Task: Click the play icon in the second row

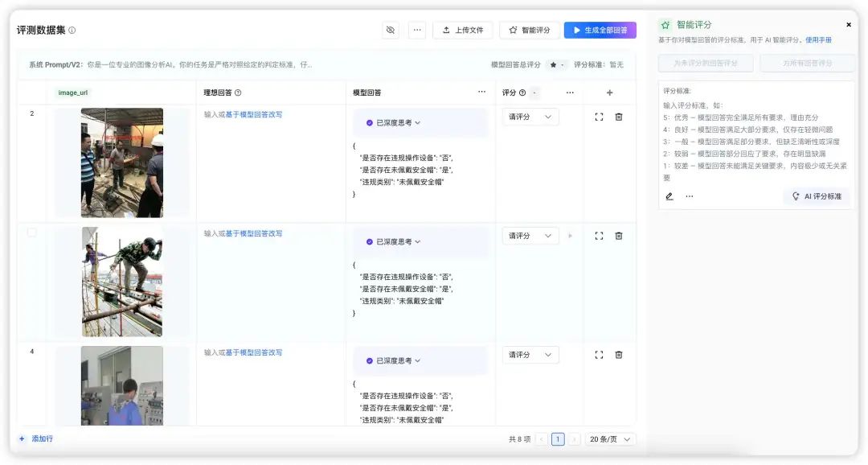Action: point(571,236)
